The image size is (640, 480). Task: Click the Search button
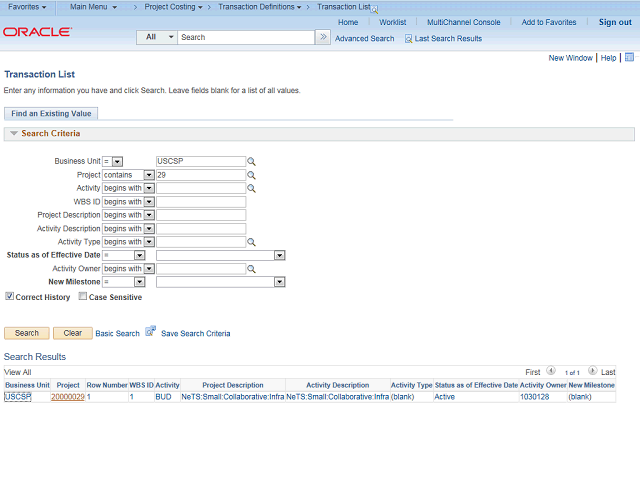point(27,333)
